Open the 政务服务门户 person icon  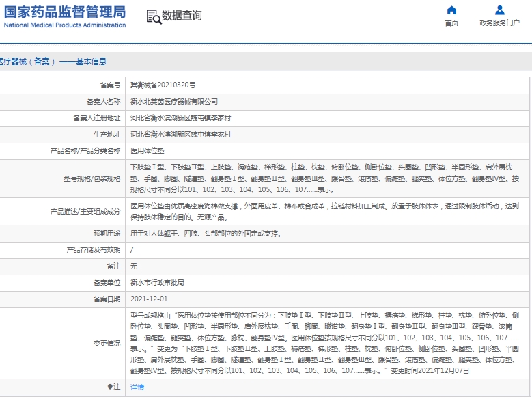point(499,10)
